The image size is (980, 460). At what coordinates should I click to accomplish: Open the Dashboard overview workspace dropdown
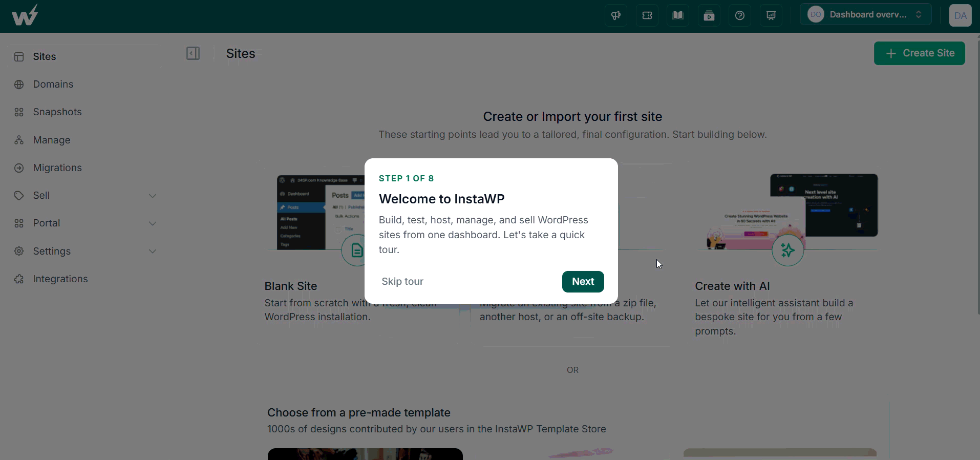[865, 14]
